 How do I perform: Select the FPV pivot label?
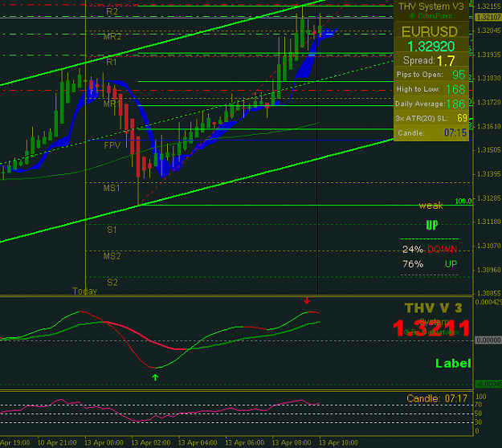click(112, 145)
